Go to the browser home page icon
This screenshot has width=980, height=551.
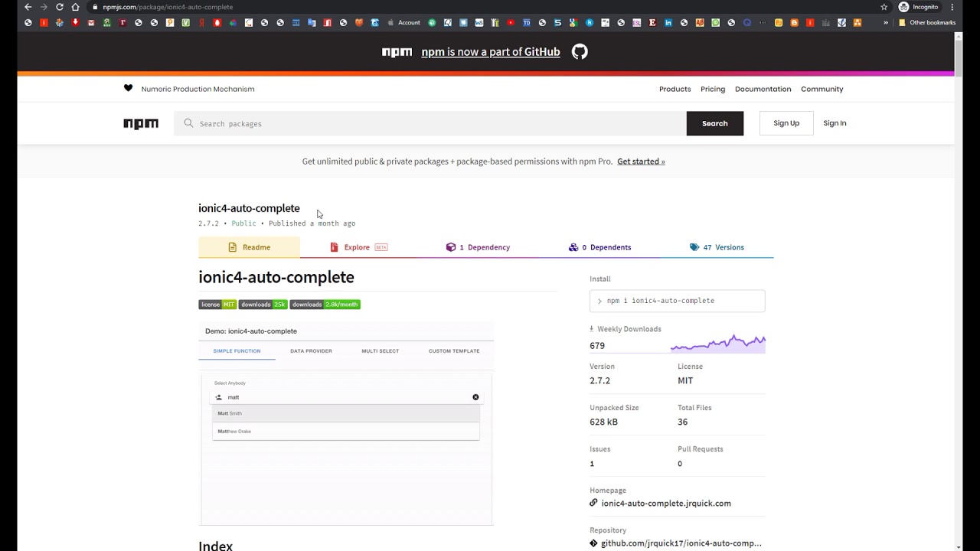pos(75,7)
